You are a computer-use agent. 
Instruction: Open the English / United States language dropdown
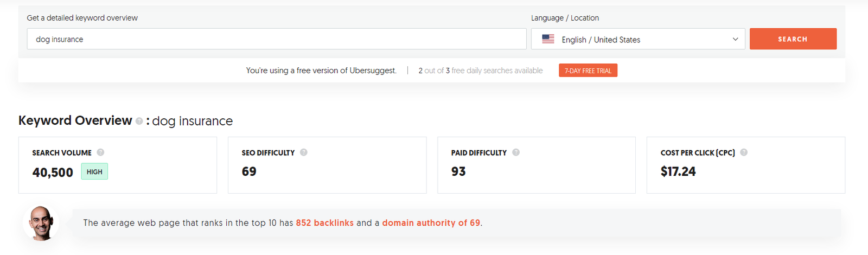click(638, 39)
